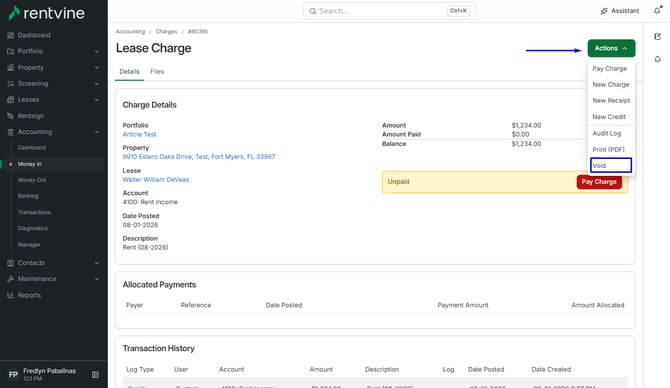Open Banking submenu item
This screenshot has width=670, height=388.
pyautogui.click(x=28, y=196)
